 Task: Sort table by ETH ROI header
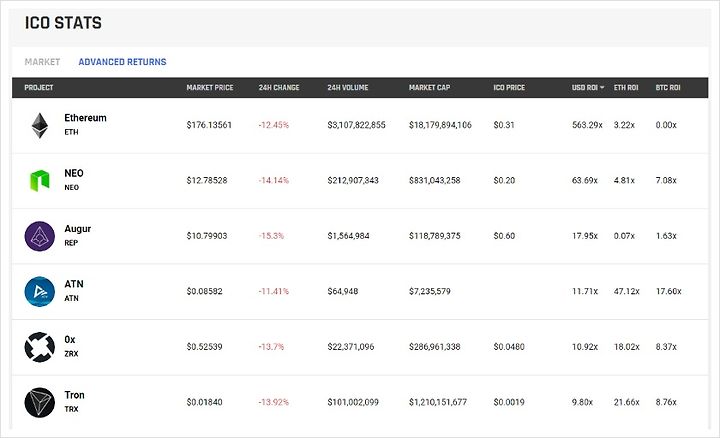pos(626,87)
